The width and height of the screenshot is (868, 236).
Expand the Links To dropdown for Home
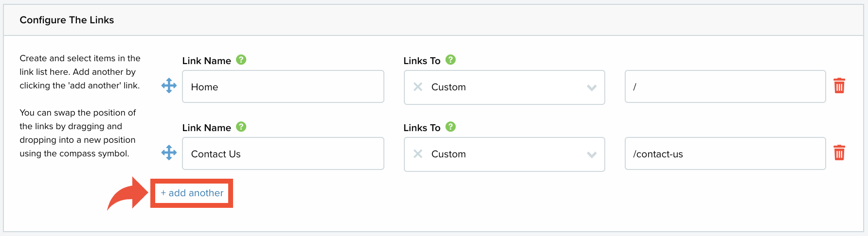[592, 88]
